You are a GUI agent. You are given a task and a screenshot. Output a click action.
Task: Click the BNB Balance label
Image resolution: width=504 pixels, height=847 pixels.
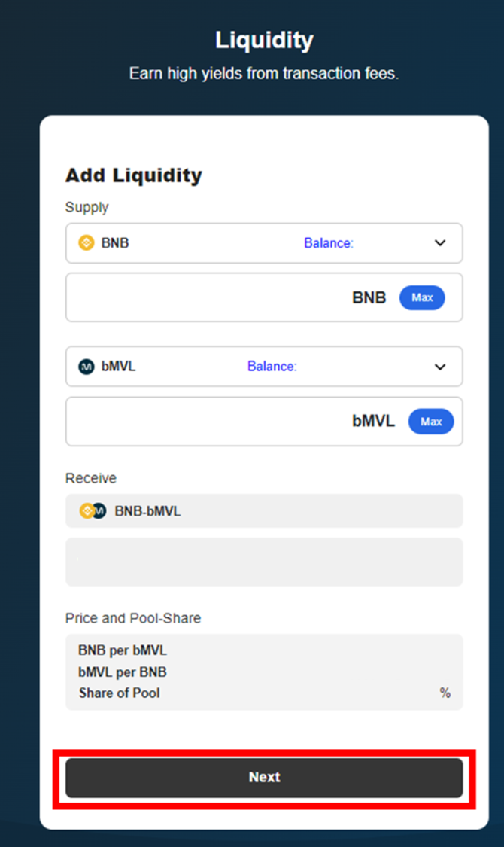328,243
